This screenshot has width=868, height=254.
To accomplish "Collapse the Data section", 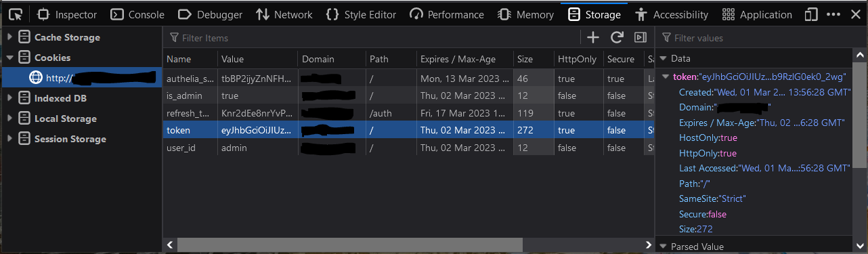I will pos(664,59).
